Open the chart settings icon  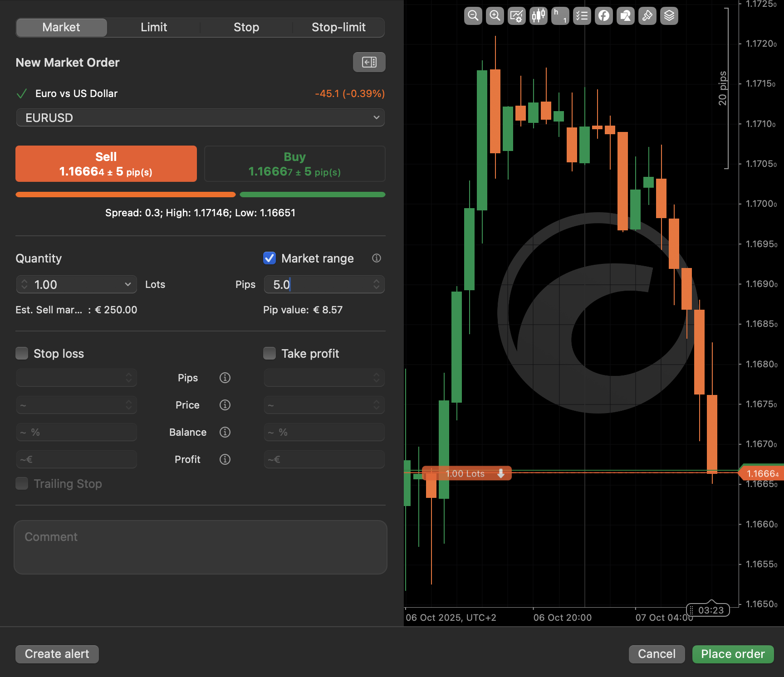pyautogui.click(x=516, y=16)
